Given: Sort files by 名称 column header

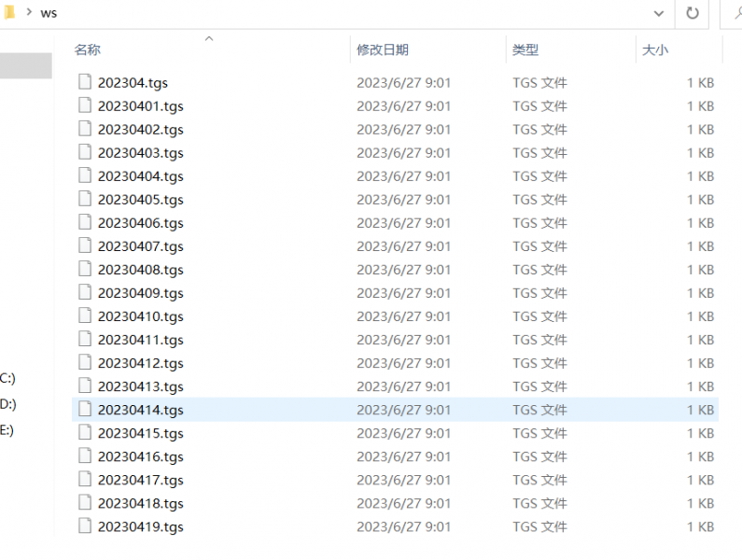Looking at the screenshot, I should pyautogui.click(x=88, y=49).
